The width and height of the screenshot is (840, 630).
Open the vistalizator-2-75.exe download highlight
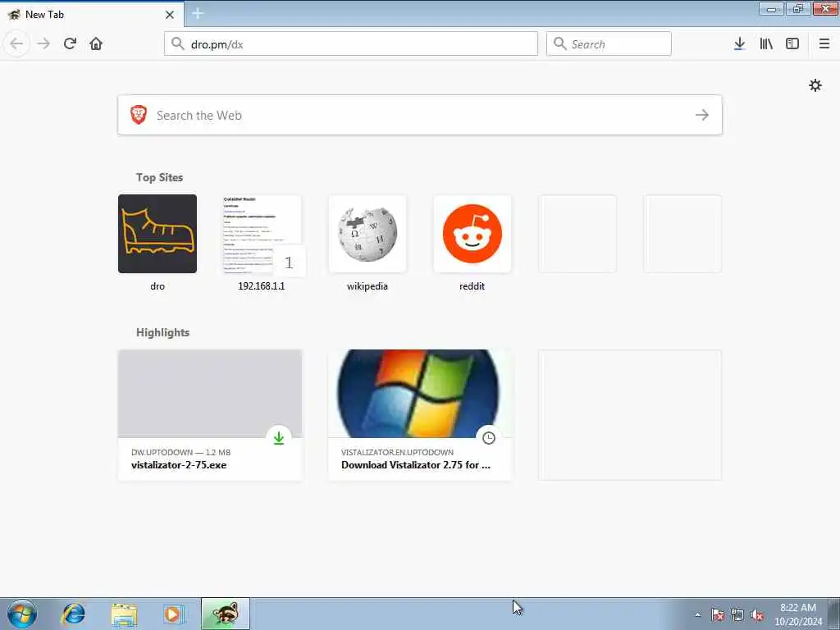210,415
